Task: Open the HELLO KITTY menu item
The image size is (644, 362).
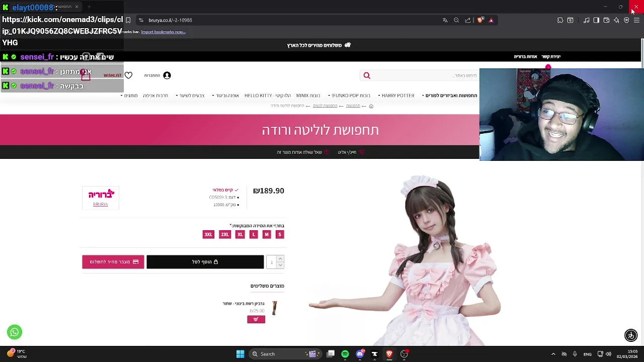Action: click(x=268, y=96)
